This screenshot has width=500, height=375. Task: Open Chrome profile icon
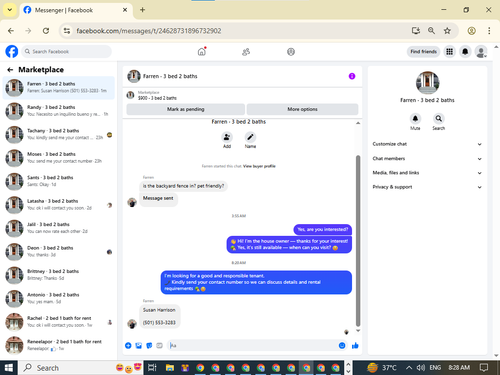tap(471, 31)
